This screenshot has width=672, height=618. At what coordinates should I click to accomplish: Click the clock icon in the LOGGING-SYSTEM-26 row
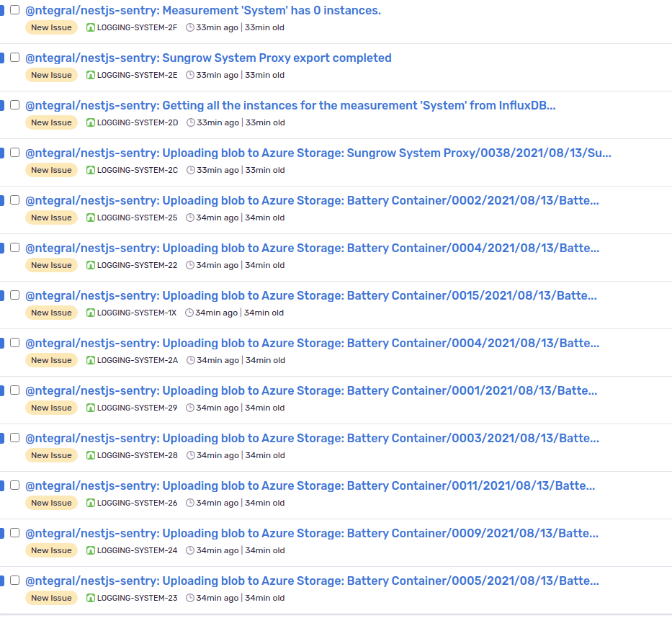[x=190, y=503]
